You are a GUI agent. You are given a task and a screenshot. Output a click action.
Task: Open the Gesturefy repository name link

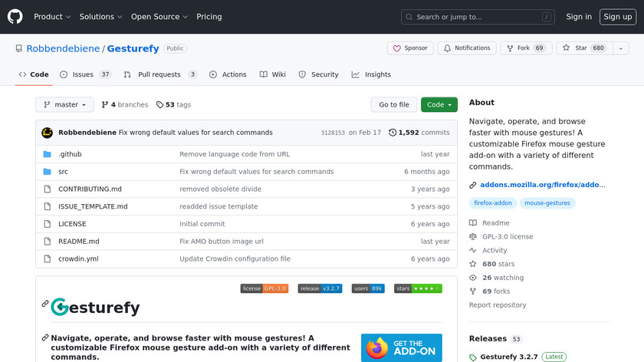coord(133,48)
